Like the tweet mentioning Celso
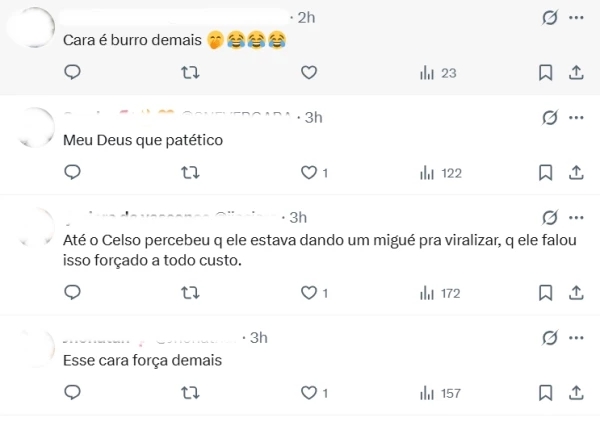 (x=309, y=292)
